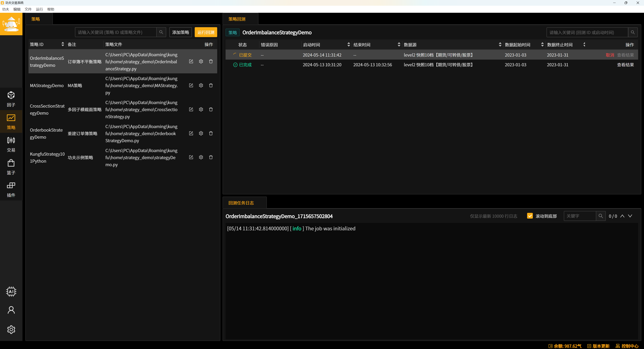The height and width of the screenshot is (349, 644).
Task: Toggle the 滚动到底部 checkbox
Action: (x=530, y=216)
